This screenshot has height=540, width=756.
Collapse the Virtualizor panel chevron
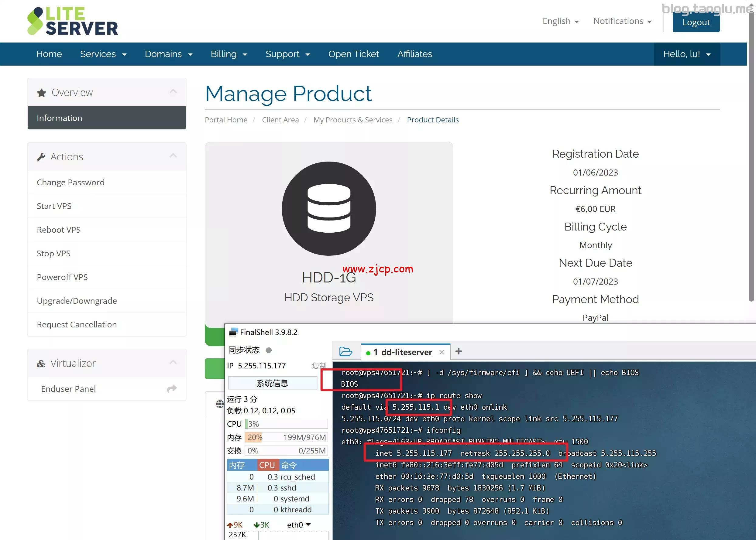click(x=173, y=362)
